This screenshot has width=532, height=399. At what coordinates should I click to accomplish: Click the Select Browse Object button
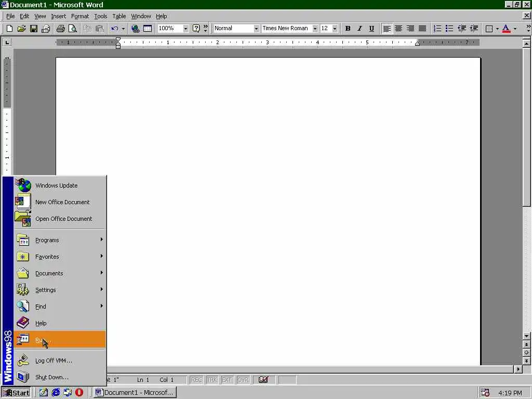click(526, 353)
